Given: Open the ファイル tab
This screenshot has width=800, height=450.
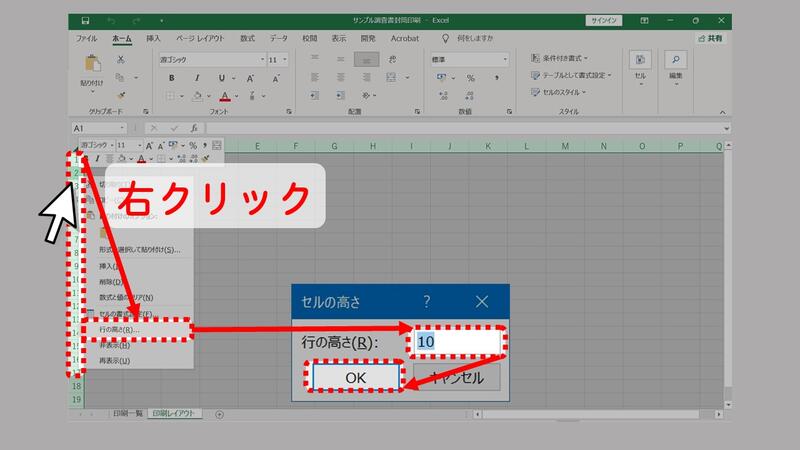Looking at the screenshot, I should pyautogui.click(x=87, y=38).
